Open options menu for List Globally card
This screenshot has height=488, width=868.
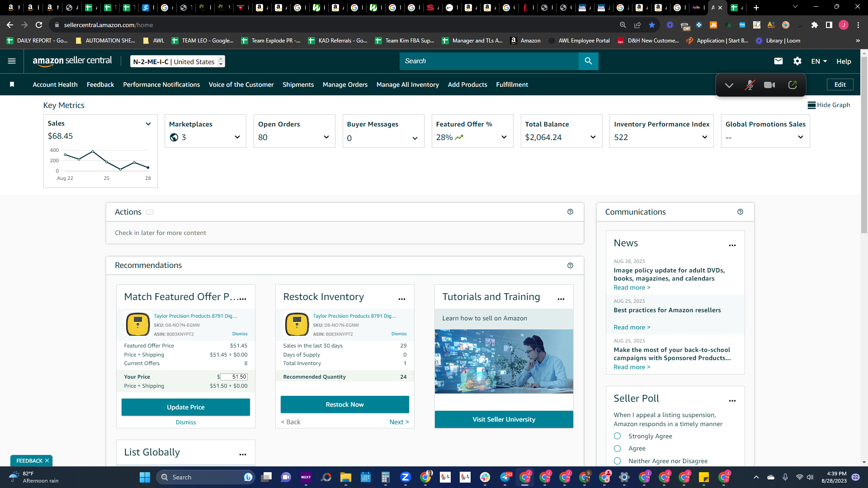[x=243, y=455]
